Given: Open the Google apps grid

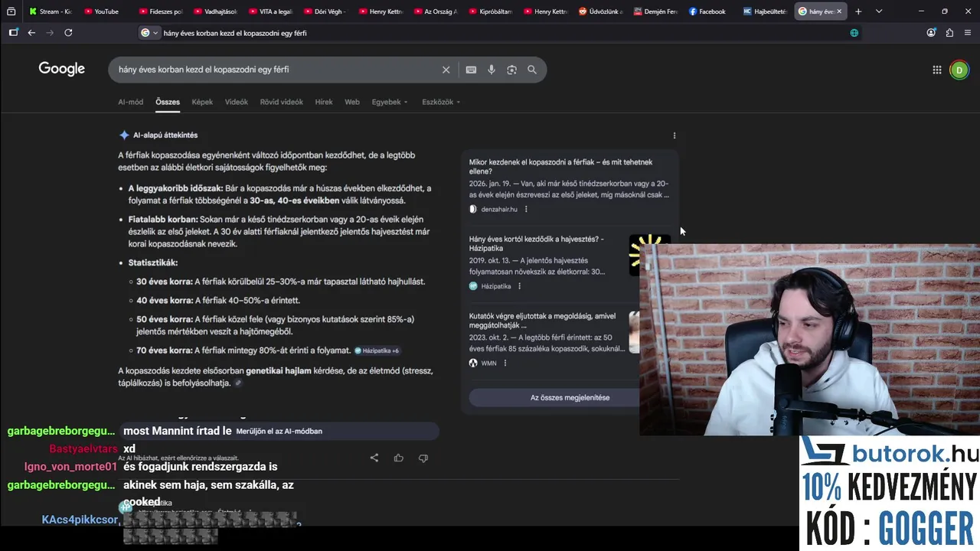Looking at the screenshot, I should (936, 70).
